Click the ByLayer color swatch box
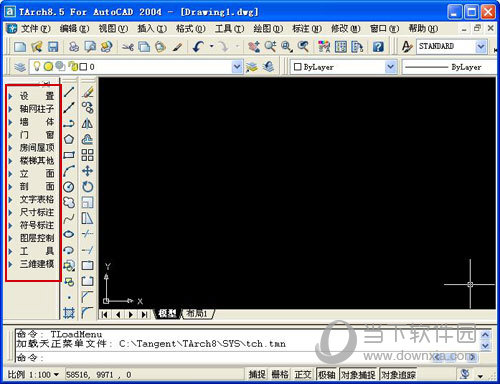 (297, 67)
